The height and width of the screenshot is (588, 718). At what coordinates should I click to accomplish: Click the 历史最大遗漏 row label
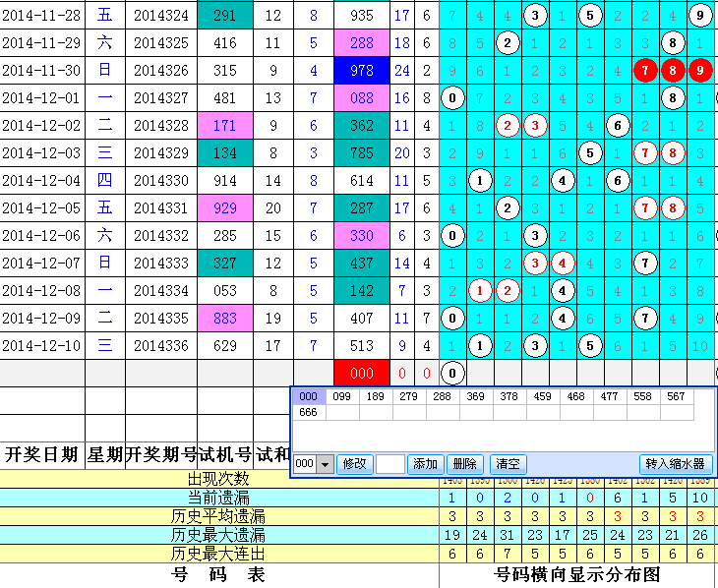coord(218,535)
